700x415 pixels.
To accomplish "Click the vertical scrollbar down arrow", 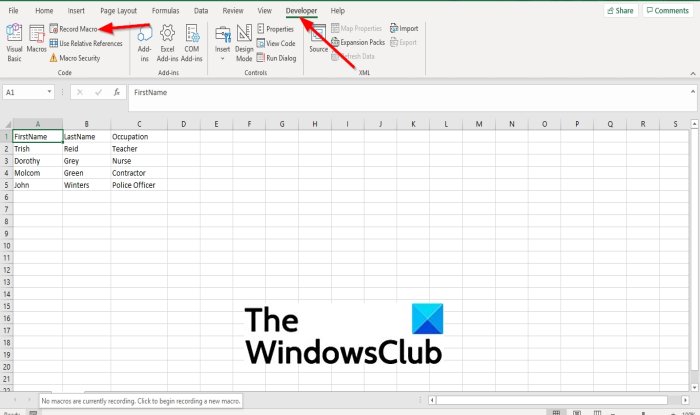I will tap(694, 387).
